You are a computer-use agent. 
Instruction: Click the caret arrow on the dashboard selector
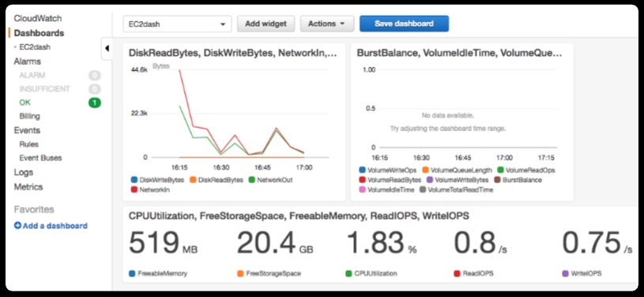[x=223, y=24]
